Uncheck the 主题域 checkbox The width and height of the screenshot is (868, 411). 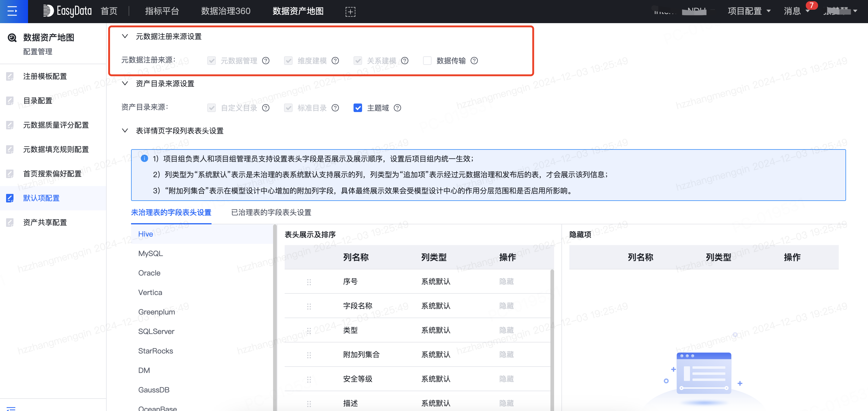click(358, 108)
